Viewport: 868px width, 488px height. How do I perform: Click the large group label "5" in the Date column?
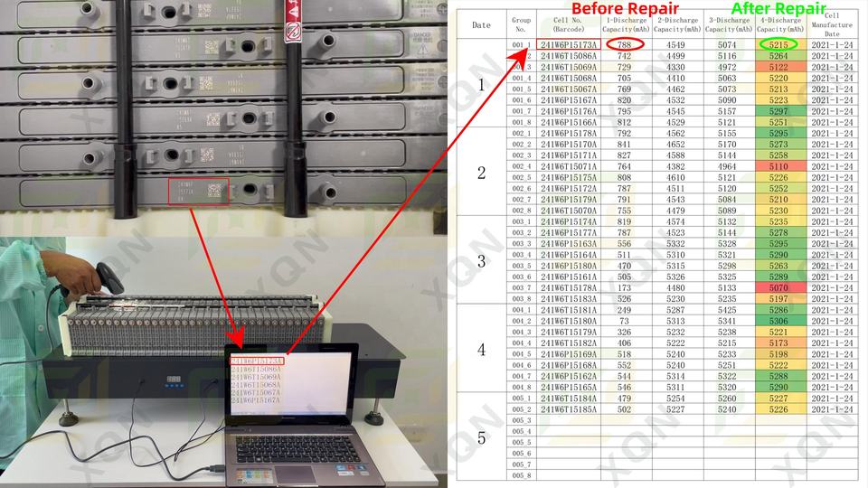tap(481, 438)
